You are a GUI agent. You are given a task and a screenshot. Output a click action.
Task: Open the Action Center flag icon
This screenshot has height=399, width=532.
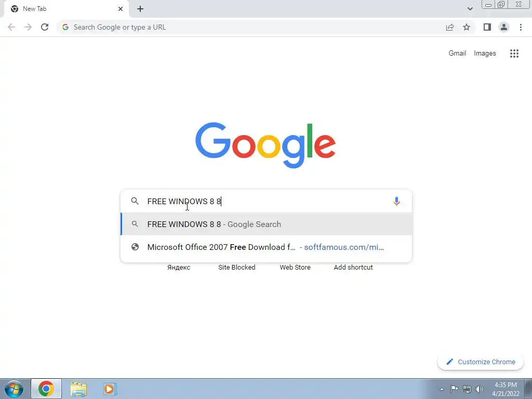(x=454, y=389)
